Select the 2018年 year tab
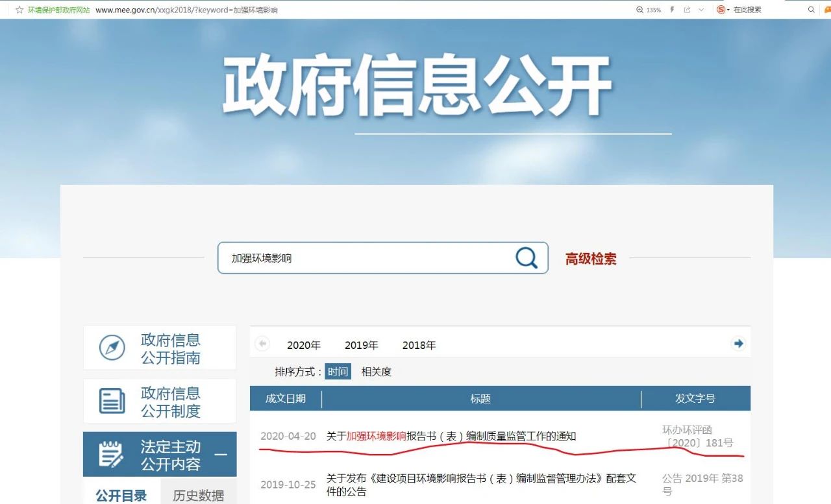The width and height of the screenshot is (831, 504). click(x=419, y=345)
